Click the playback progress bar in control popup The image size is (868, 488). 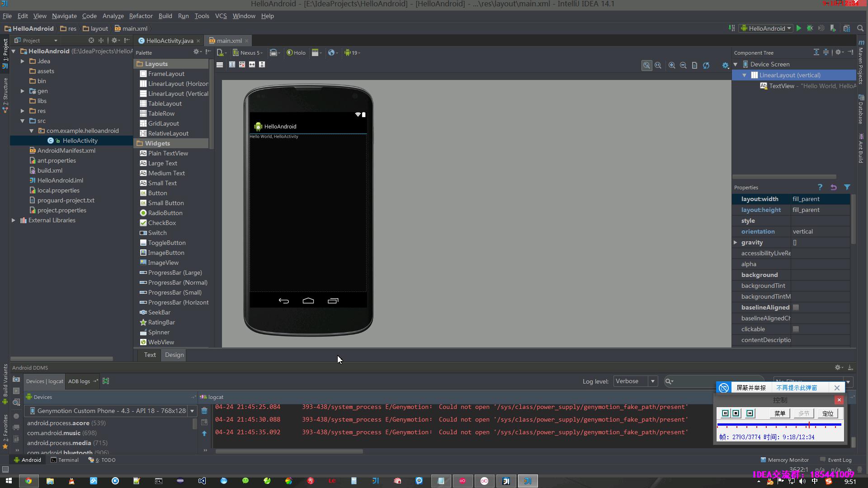(x=778, y=425)
